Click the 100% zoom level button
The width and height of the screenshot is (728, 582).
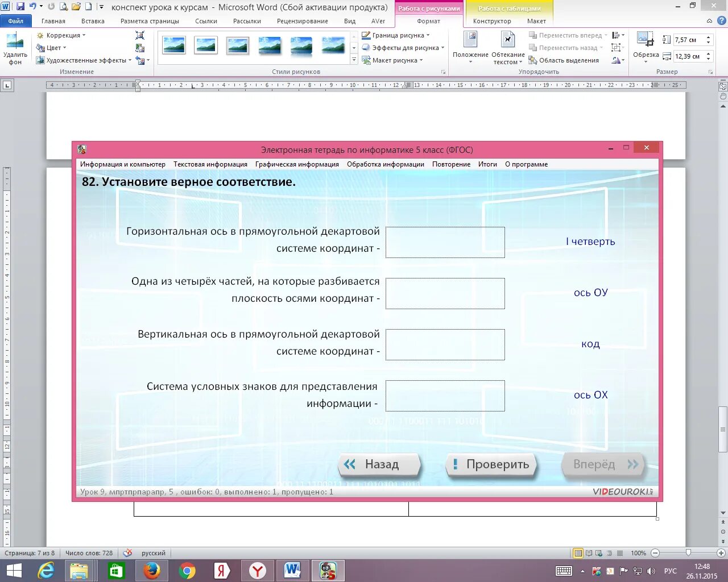tap(638, 553)
